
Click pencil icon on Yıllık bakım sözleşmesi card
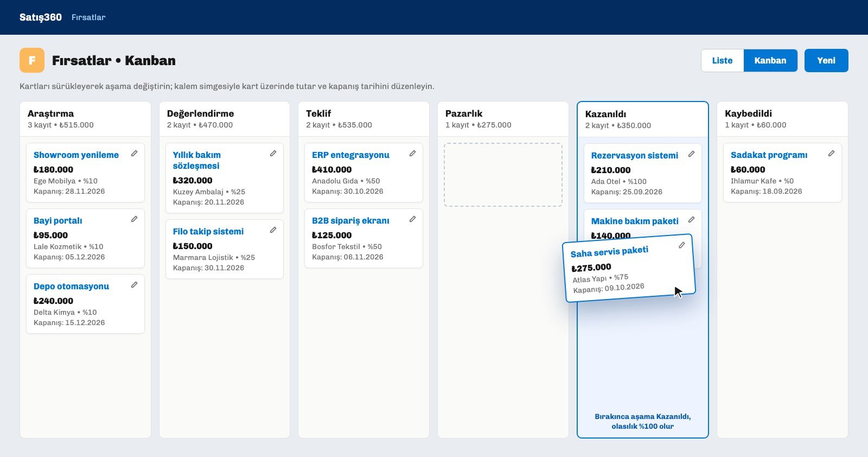tap(273, 154)
